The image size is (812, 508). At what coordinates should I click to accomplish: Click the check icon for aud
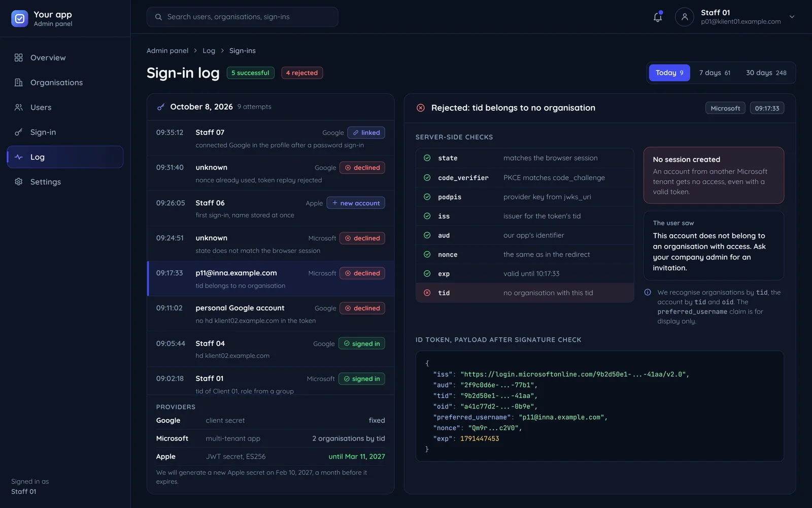click(x=427, y=235)
